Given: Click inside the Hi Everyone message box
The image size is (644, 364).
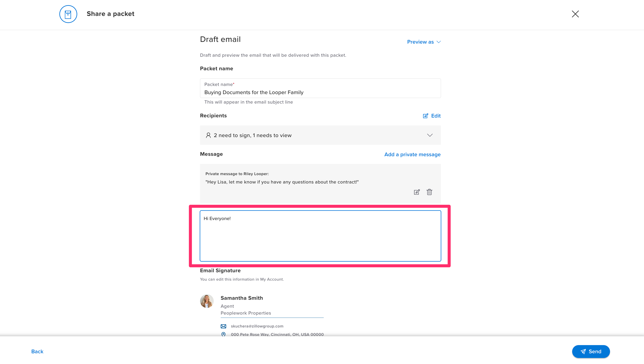Looking at the screenshot, I should 320,235.
